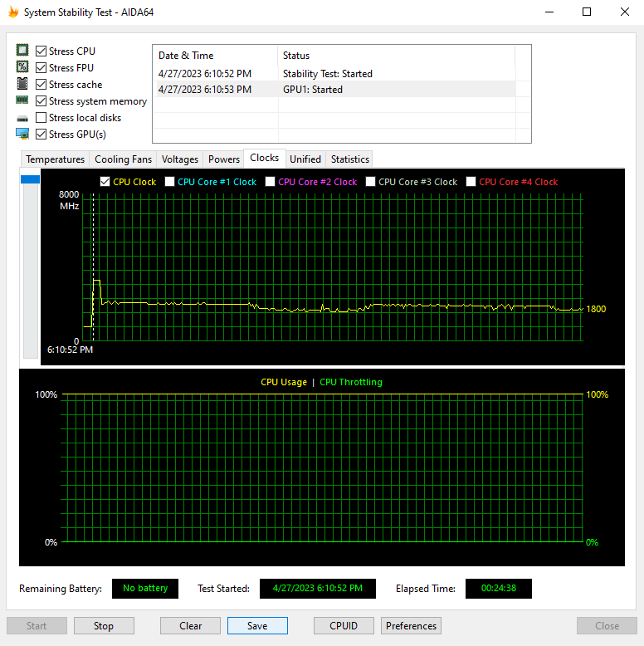The width and height of the screenshot is (644, 646).
Task: Click the blue graph scale slider handle
Action: click(30, 179)
